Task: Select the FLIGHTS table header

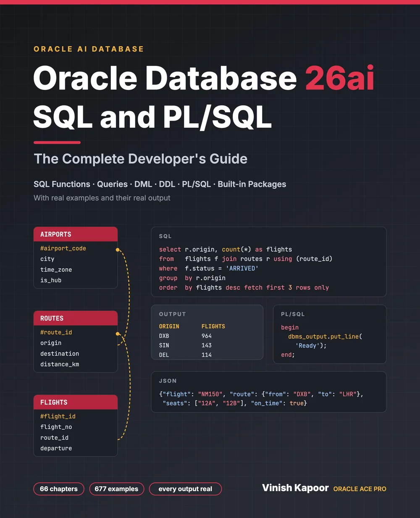Action: 76,402
